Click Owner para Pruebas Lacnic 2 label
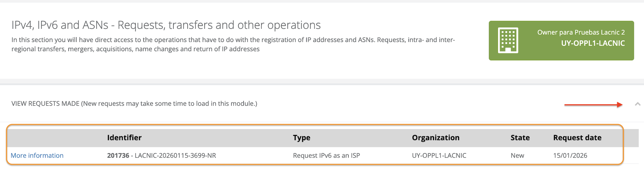This screenshot has height=169, width=644. coord(581,32)
